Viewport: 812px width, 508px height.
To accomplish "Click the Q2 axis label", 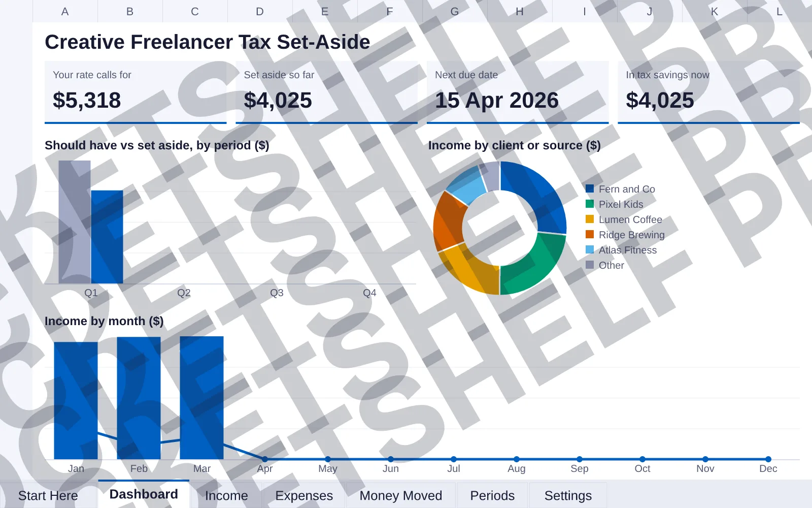I will pyautogui.click(x=184, y=293).
